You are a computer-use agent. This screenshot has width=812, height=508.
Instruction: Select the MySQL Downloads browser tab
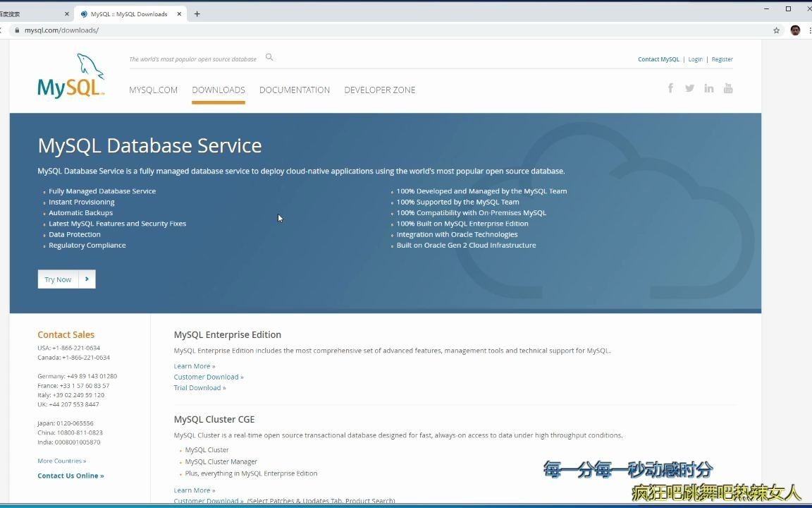tap(130, 13)
